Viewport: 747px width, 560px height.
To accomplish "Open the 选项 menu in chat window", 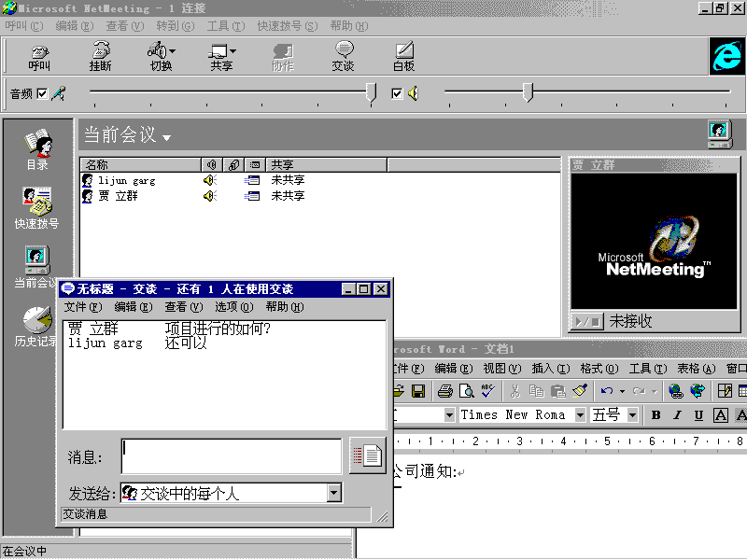I will point(233,307).
